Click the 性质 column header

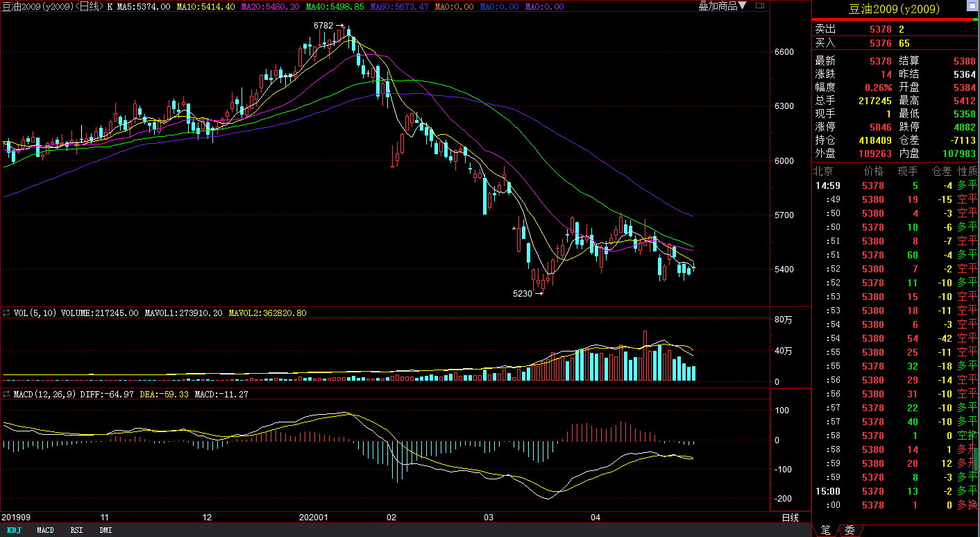tap(968, 171)
